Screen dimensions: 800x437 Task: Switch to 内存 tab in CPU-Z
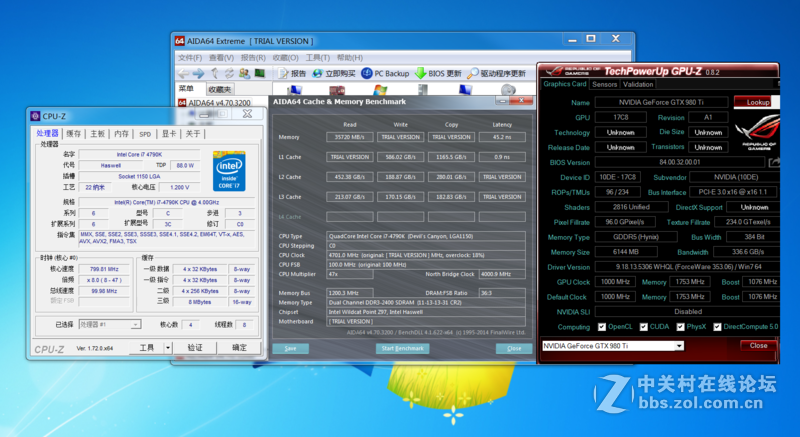(121, 134)
